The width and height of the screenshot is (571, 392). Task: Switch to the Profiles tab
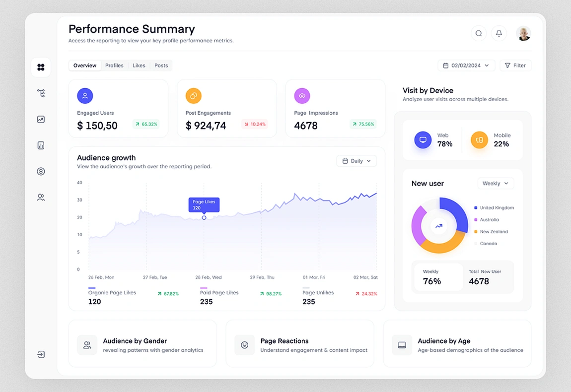(x=114, y=65)
